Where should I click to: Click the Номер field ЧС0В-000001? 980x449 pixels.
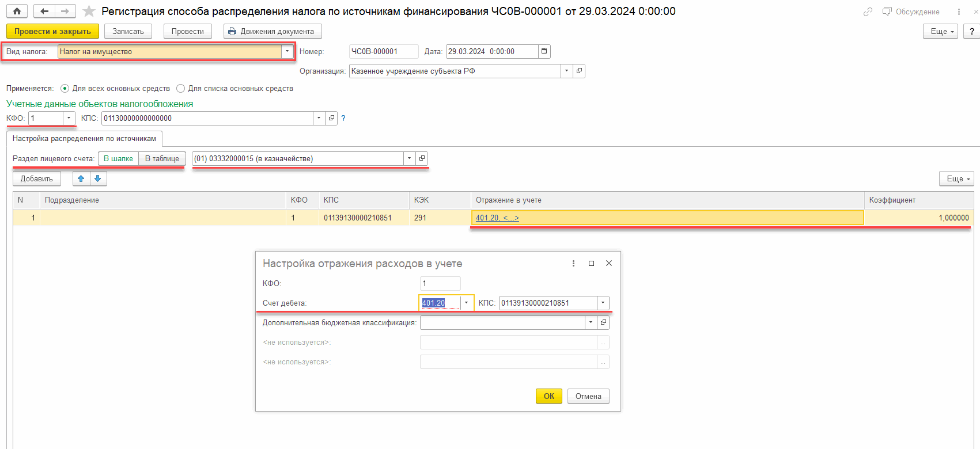pyautogui.click(x=384, y=51)
